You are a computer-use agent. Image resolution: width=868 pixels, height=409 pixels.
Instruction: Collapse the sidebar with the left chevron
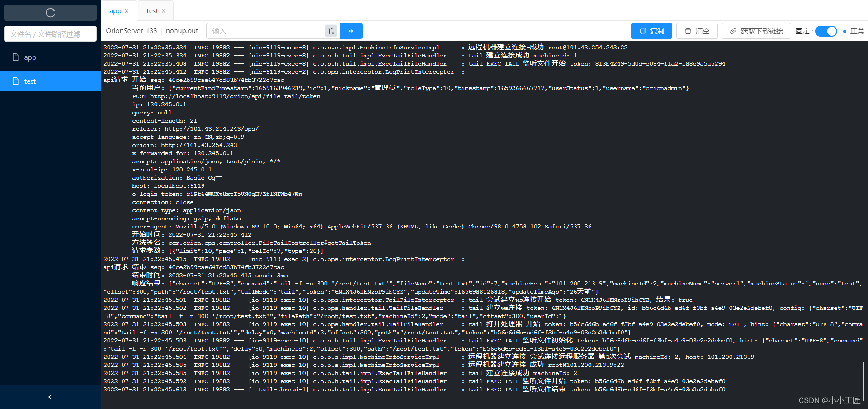pos(50,397)
